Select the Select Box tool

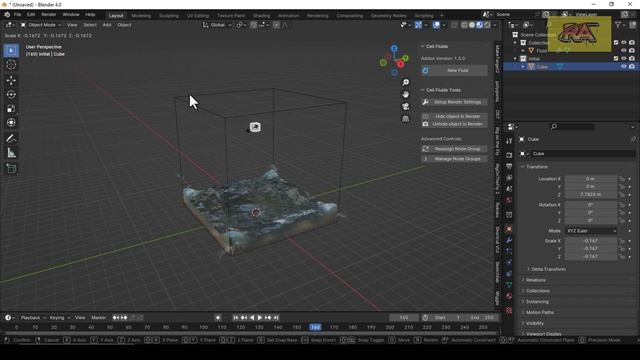click(11, 51)
